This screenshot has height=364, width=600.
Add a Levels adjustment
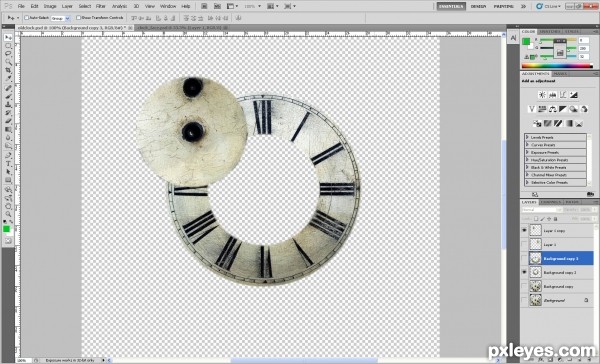[x=553, y=95]
